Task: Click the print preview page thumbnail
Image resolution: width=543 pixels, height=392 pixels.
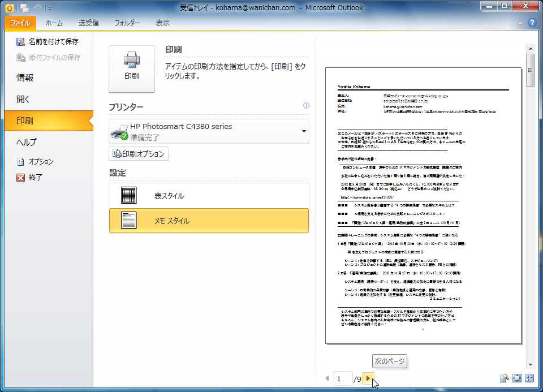Action: (423, 206)
